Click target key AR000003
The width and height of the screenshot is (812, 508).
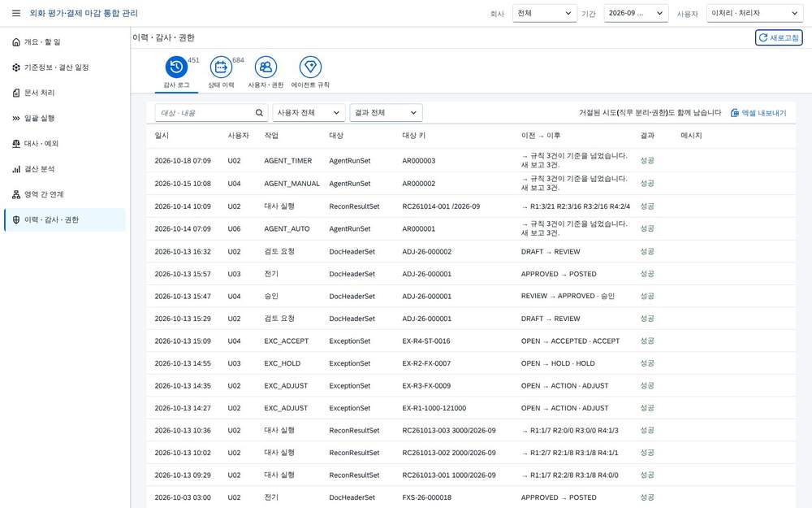(418, 161)
